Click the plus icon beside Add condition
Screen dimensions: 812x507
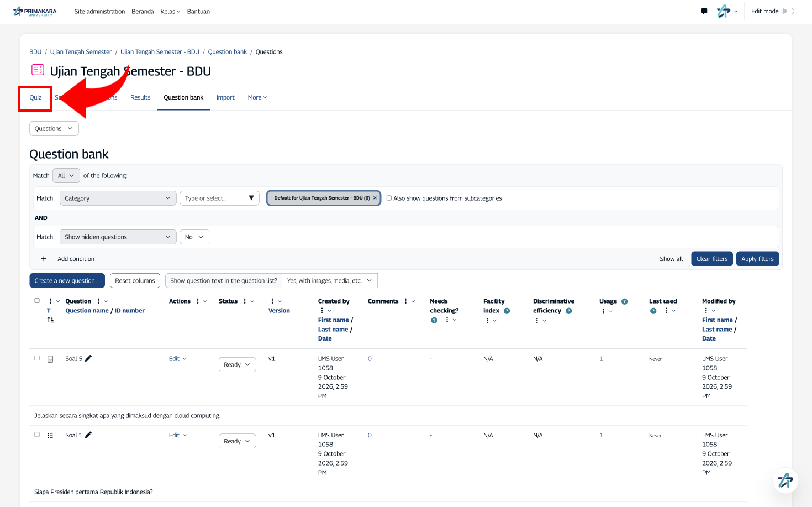[44, 259]
